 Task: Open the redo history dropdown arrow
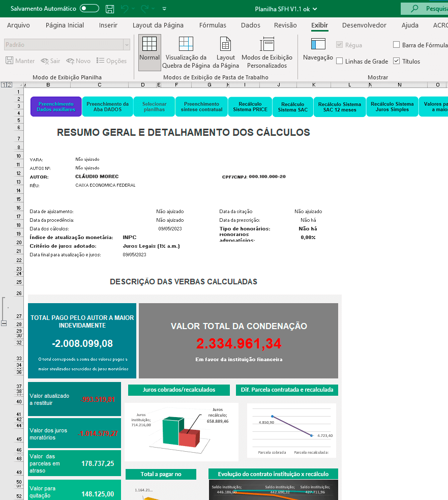(153, 9)
